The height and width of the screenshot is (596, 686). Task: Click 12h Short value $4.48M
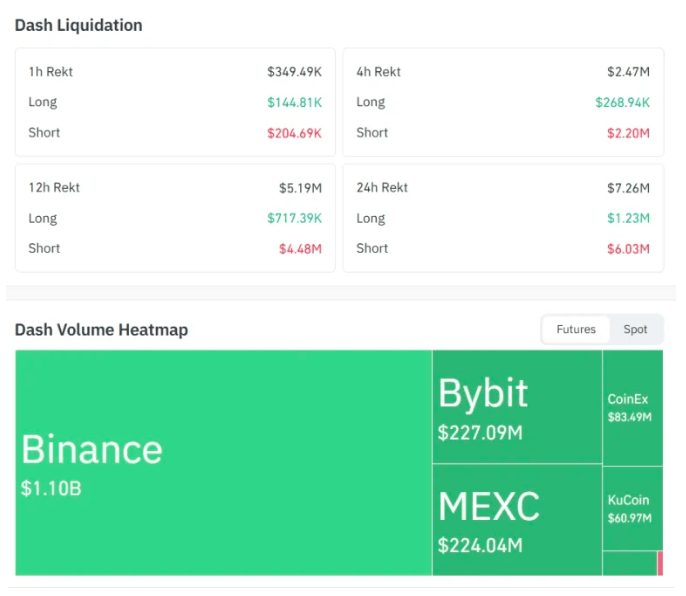[301, 249]
